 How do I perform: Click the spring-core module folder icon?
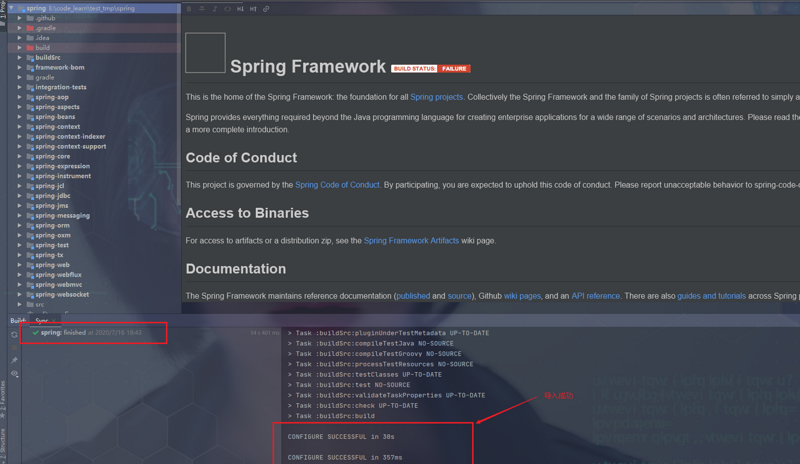[30, 156]
